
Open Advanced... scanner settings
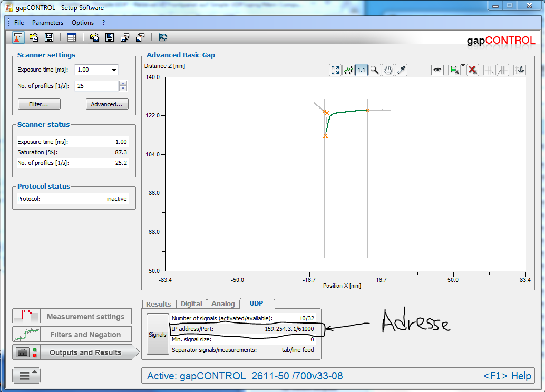[x=107, y=104]
